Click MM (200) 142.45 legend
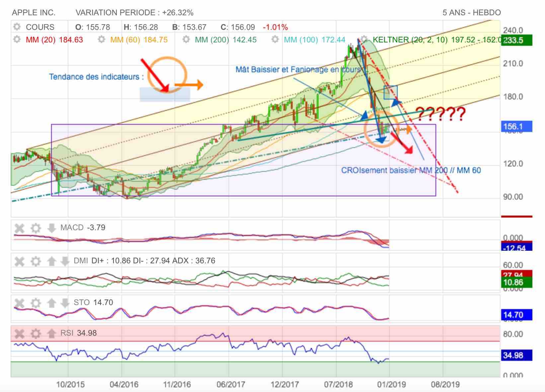Image resolution: width=545 pixels, height=392 pixels. tap(226, 39)
